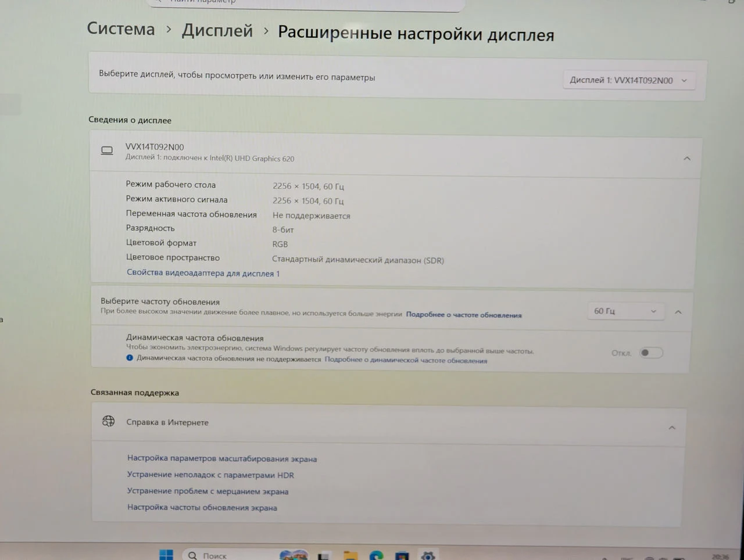744x560 pixels.
Task: Click the globe icon beside Справка в Интернете
Action: pos(109,421)
